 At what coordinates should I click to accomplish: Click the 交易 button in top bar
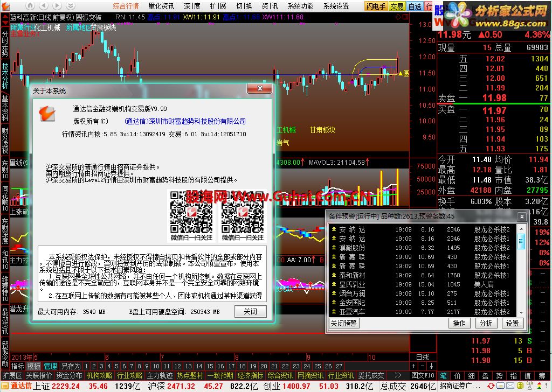coord(397,6)
